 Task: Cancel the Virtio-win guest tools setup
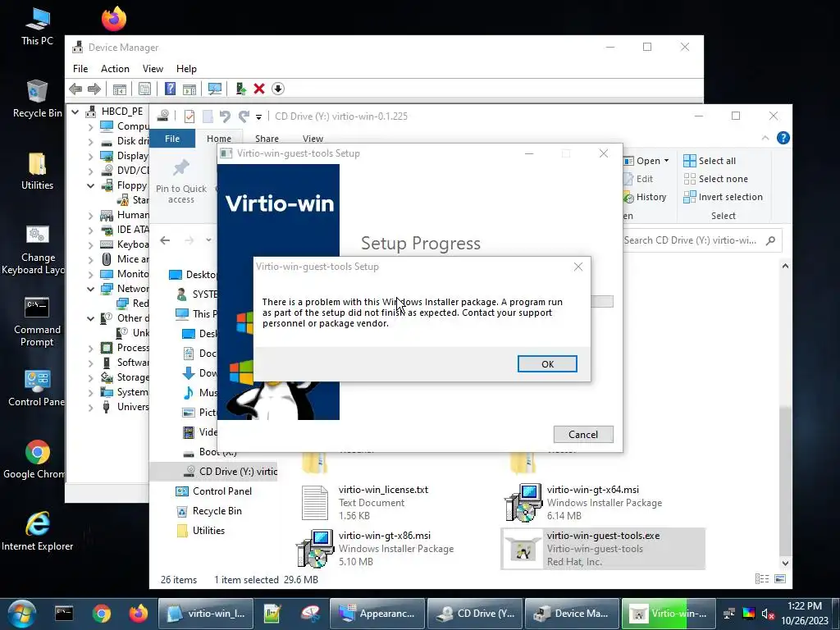coord(583,435)
